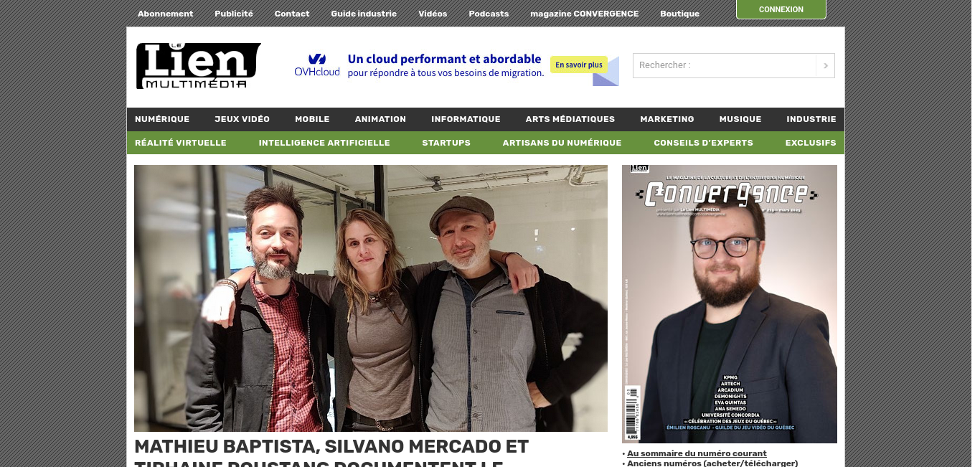Focus the Rechercher search field
Screen dimensions: 980x467
724,65
